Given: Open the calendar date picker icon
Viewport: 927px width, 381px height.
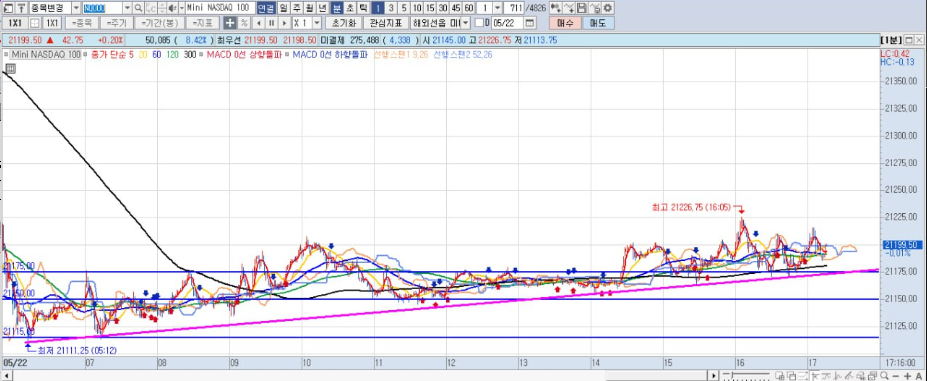Looking at the screenshot, I should click(x=529, y=23).
